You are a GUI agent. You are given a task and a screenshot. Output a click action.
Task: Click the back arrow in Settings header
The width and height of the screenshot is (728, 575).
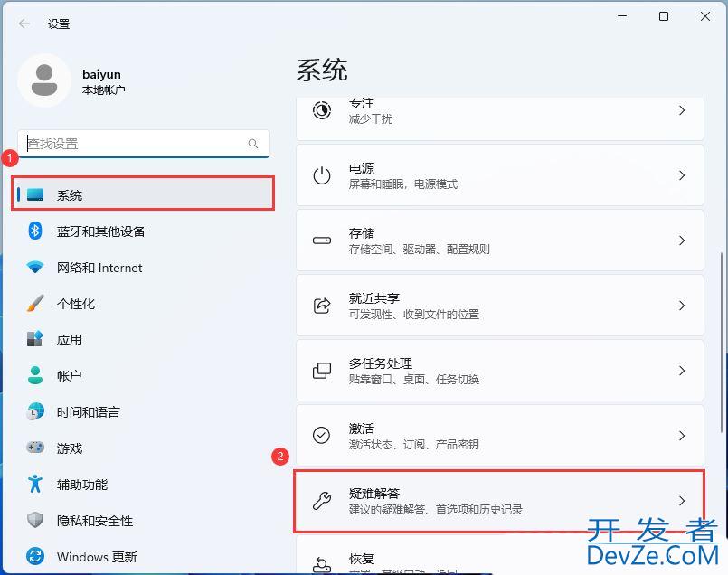click(24, 24)
